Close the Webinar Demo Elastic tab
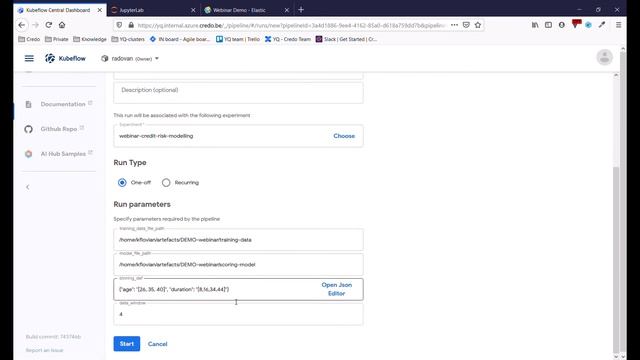This screenshot has width=640, height=360. 287,10
